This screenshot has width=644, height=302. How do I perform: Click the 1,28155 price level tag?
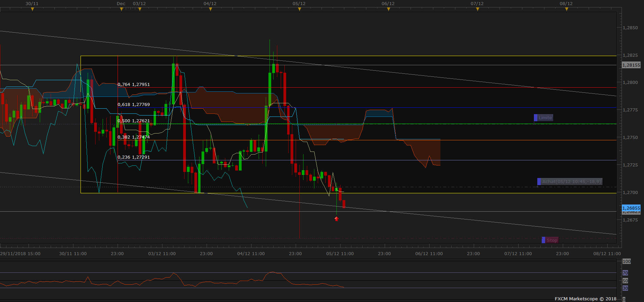631,65
